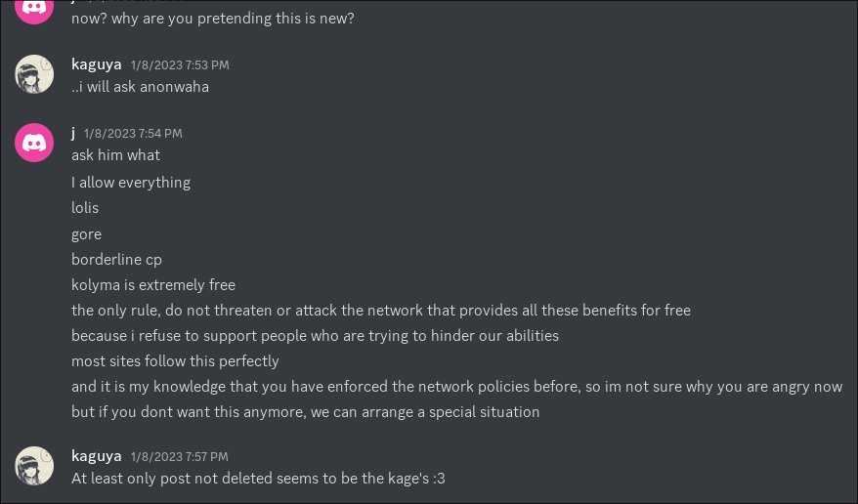Click the 1/8/2023 7:53 PM timestamp
Viewport: 858px width, 504px height.
180,65
